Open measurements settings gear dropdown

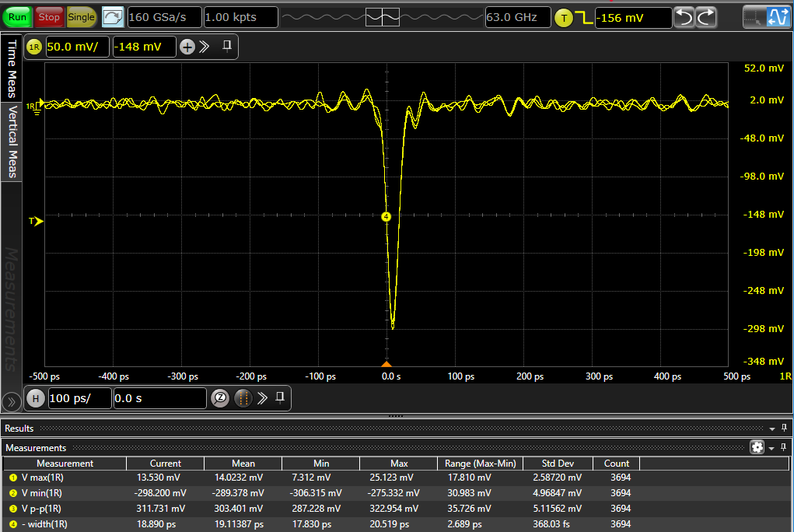click(757, 447)
